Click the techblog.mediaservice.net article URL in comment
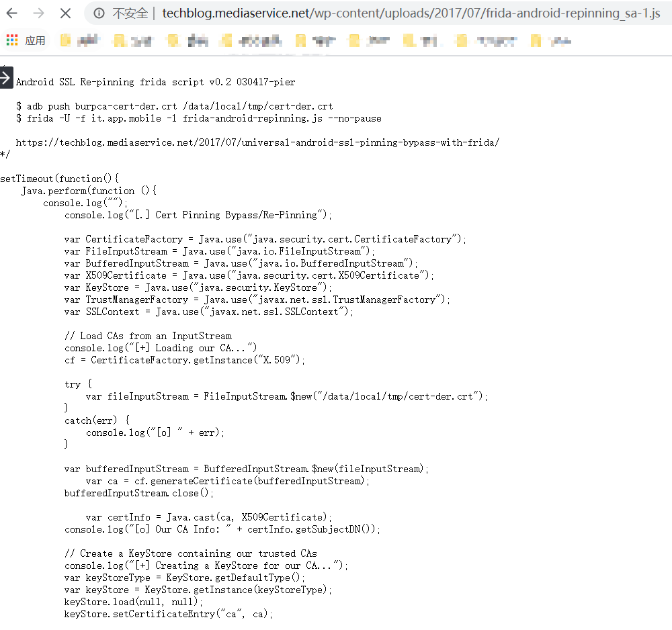 coord(257,142)
